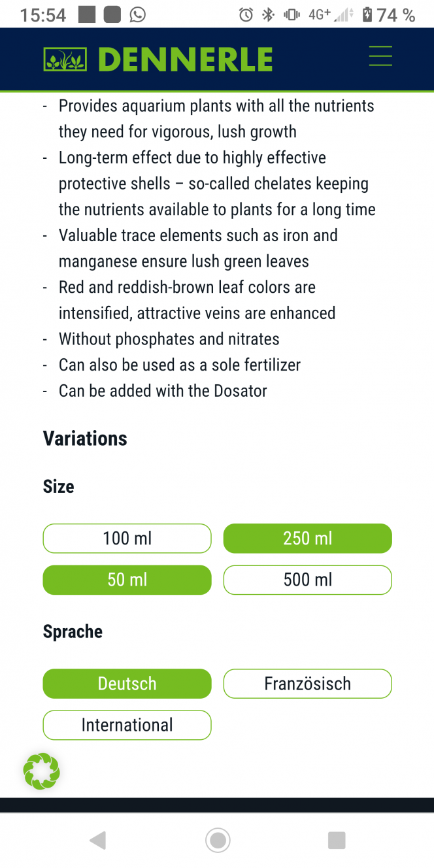Open the hamburger navigation menu
434x868 pixels.
click(380, 56)
